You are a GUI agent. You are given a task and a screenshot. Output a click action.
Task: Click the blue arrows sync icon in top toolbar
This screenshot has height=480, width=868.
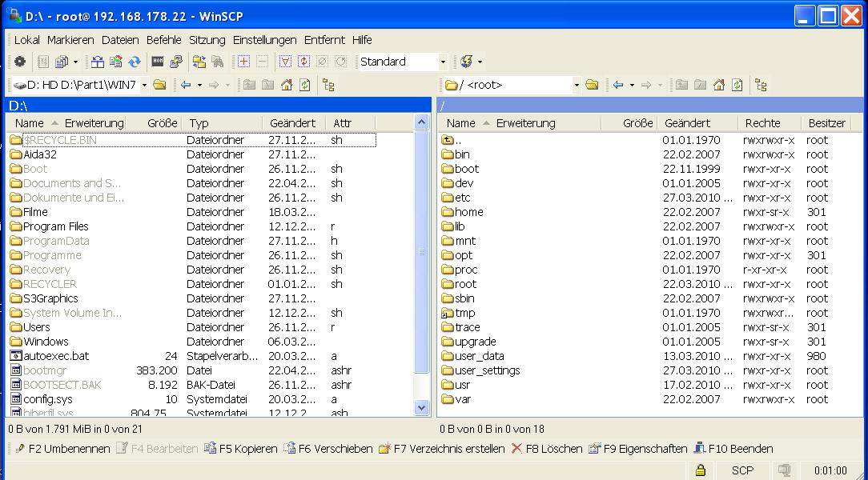(135, 62)
